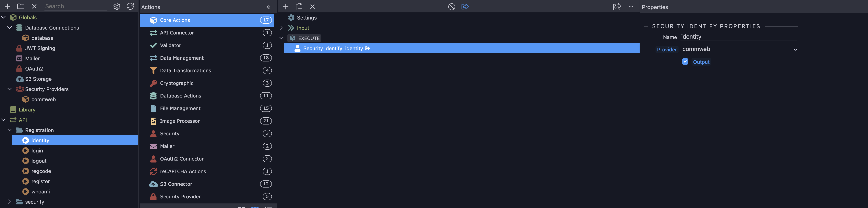The height and width of the screenshot is (208, 868).
Task: Click the delete X icon beside search
Action: tap(34, 6)
